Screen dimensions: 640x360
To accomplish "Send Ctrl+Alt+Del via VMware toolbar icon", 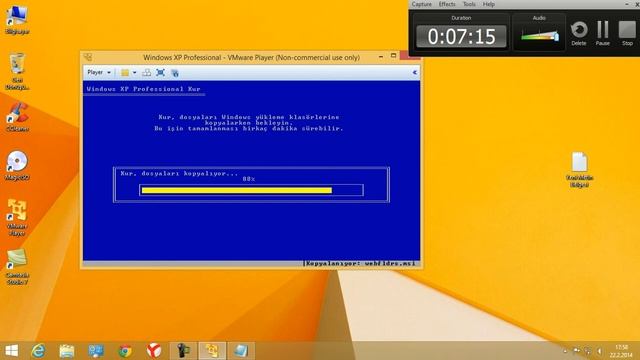I will tap(147, 73).
